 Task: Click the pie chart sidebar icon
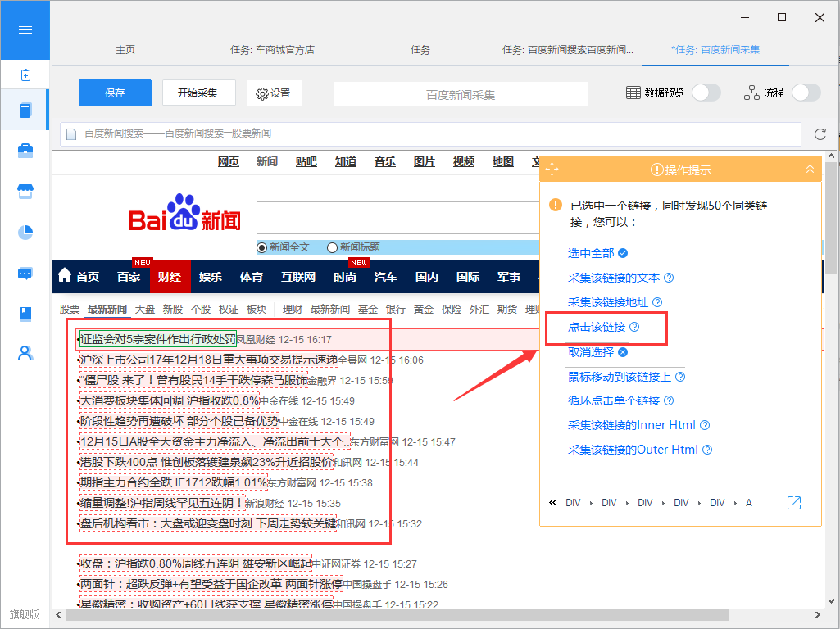[25, 233]
